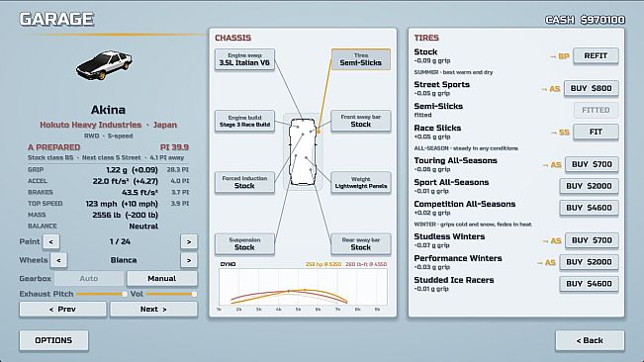Screen dimensions: 644x362
Task: Click Hokuto Heavy Industries manufacturer text
Action: tap(90, 125)
